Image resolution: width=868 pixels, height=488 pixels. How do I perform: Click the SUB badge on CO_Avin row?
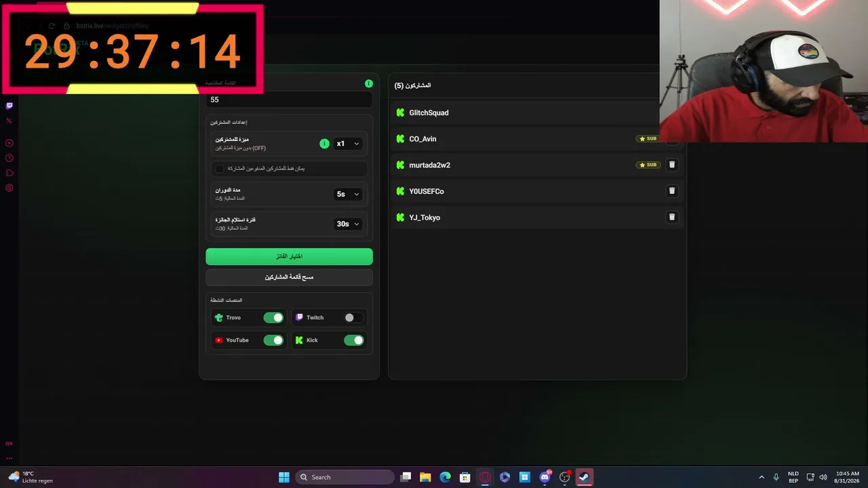point(648,138)
